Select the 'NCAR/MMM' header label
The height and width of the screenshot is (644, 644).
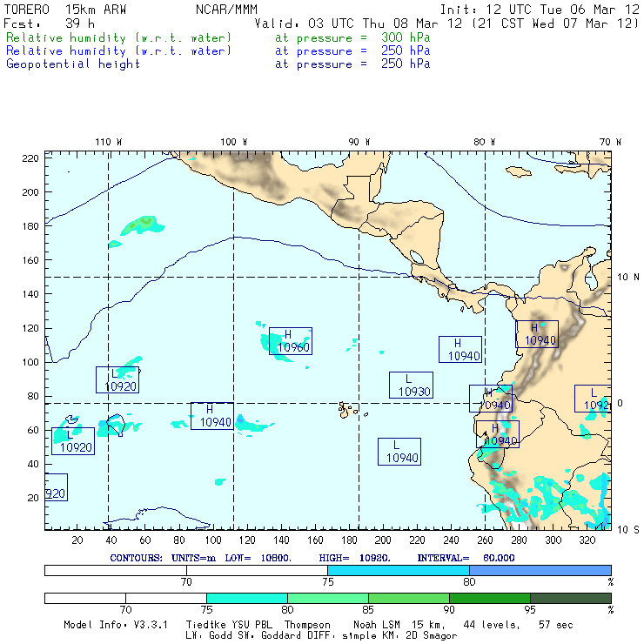point(226,10)
